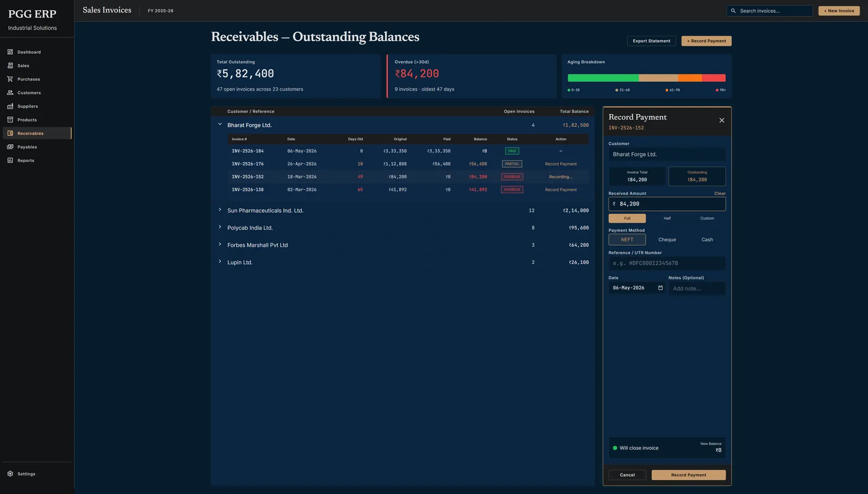868x494 pixels.
Task: Click the Reports chart icon
Action: [10, 161]
